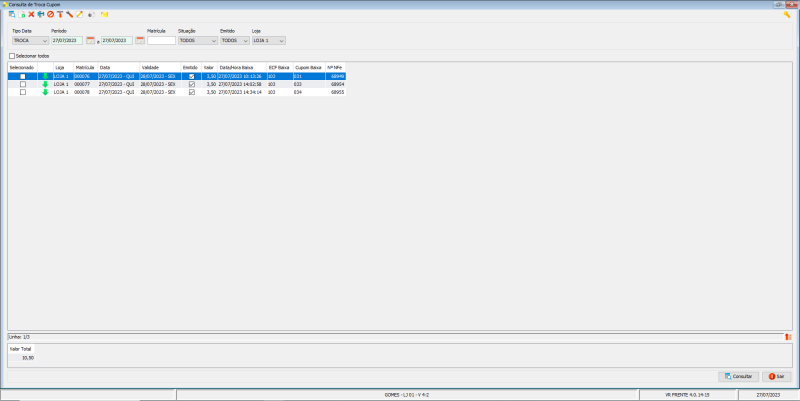Sort by the Validade column header
This screenshot has width=800, height=401.
click(x=160, y=67)
